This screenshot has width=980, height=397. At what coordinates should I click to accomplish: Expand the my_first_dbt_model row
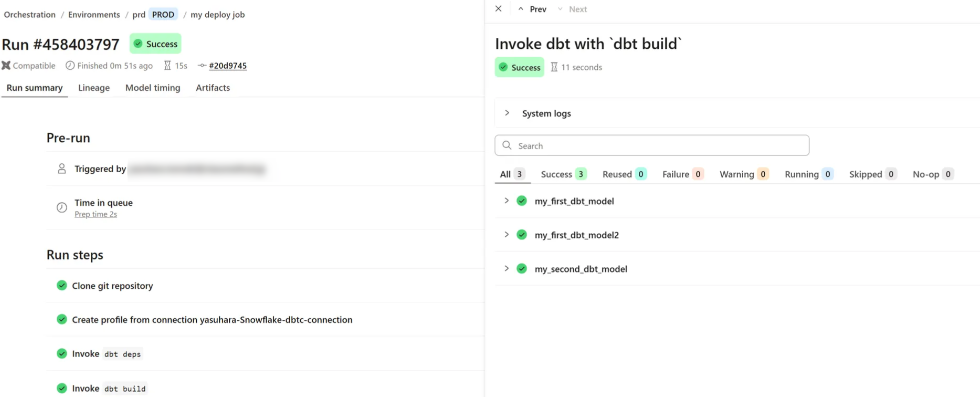(x=506, y=201)
